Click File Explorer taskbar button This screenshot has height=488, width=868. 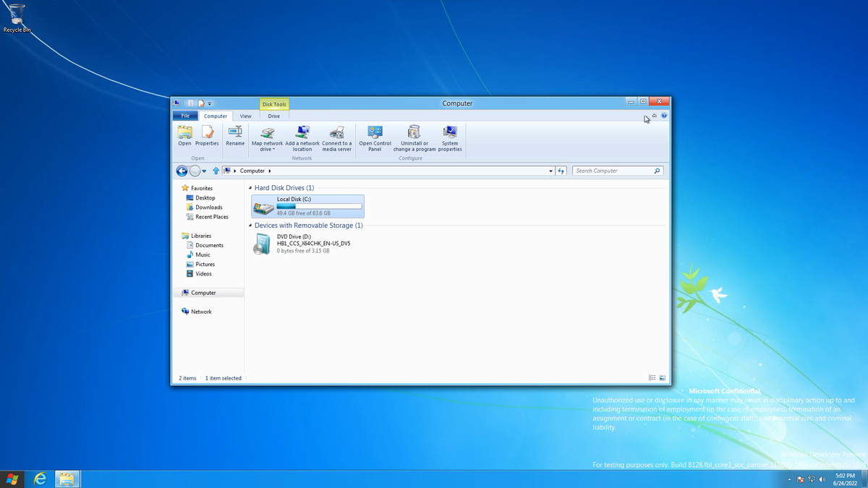click(x=67, y=479)
